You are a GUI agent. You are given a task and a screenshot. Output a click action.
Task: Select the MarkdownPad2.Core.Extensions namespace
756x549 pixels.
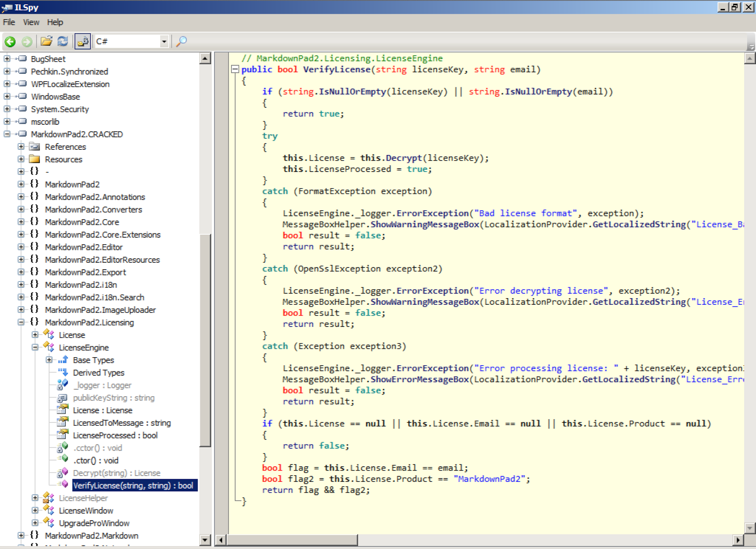point(103,234)
